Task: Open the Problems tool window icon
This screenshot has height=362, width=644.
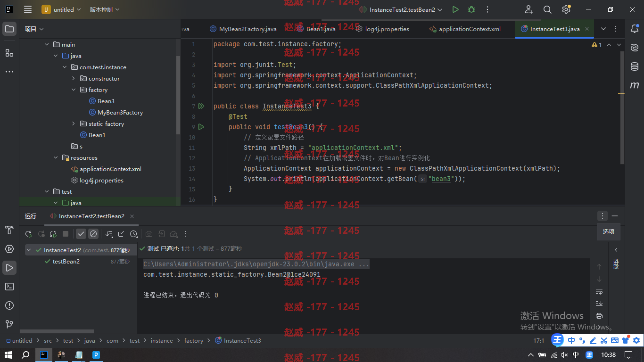Action: [x=9, y=305]
